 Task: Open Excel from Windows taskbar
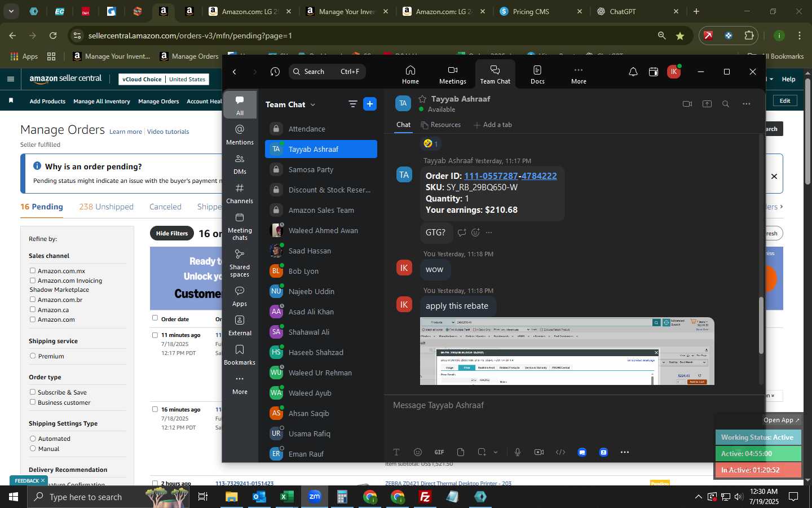point(286,497)
